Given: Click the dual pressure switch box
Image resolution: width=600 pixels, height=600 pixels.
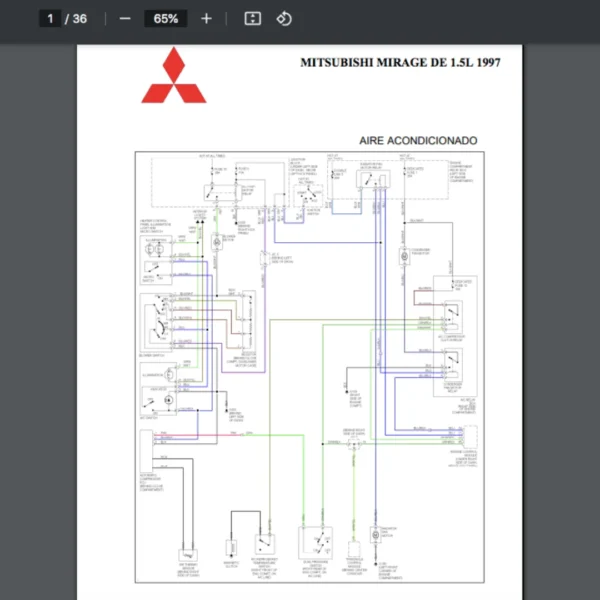Looking at the screenshot, I should pos(320,543).
